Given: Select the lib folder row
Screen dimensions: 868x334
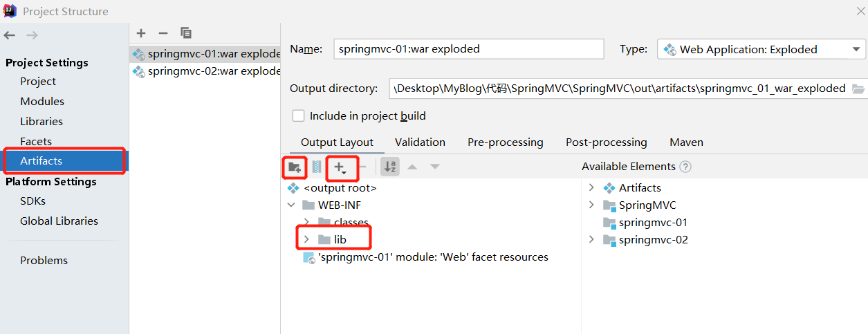Looking at the screenshot, I should [332, 240].
